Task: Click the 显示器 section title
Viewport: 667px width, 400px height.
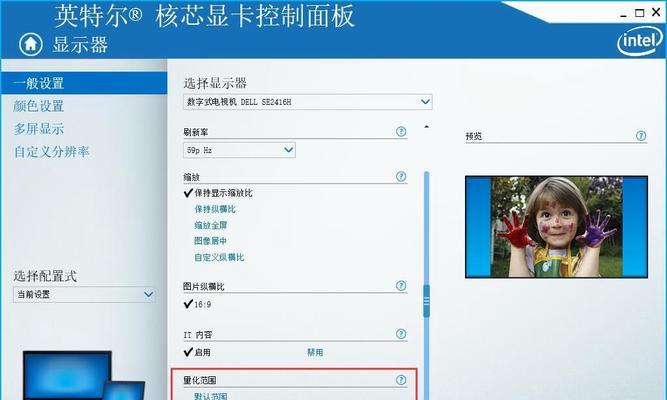Action: [80, 44]
